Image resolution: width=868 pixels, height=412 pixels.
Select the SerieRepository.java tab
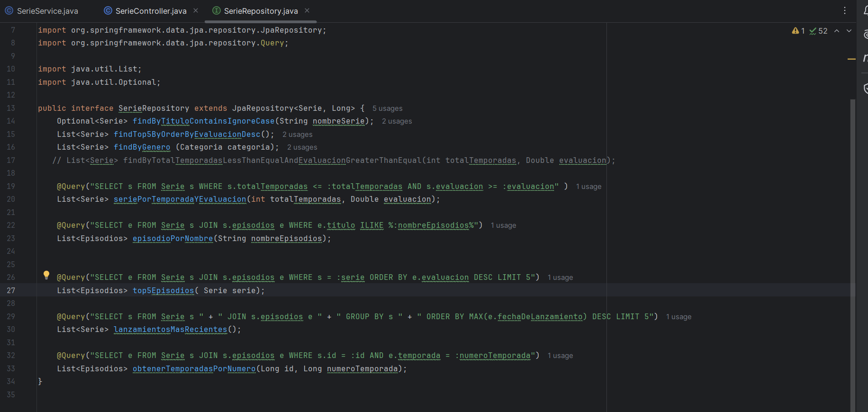click(x=261, y=11)
